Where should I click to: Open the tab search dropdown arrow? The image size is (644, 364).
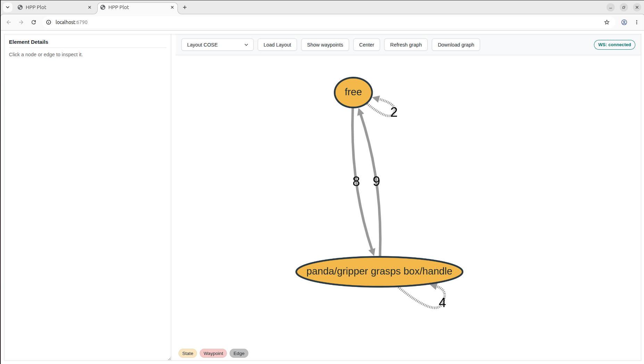pos(8,7)
